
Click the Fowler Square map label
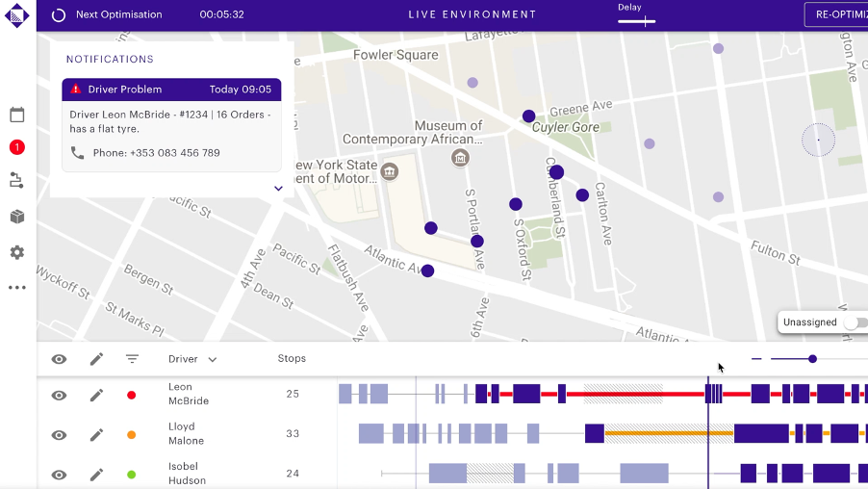[x=396, y=55]
